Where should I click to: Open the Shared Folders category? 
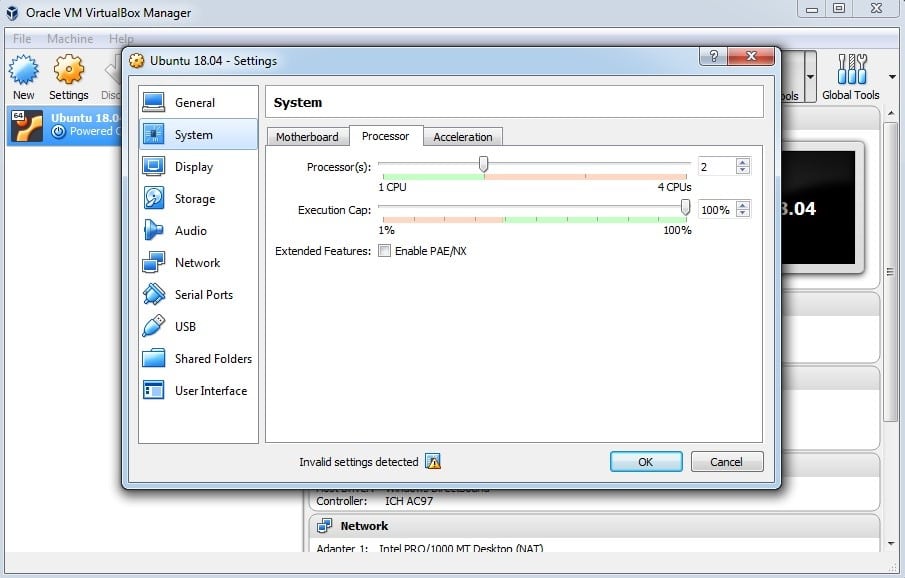pos(198,358)
